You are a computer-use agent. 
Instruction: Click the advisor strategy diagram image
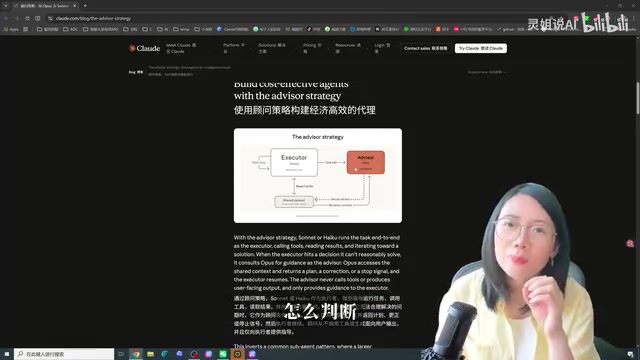318,176
